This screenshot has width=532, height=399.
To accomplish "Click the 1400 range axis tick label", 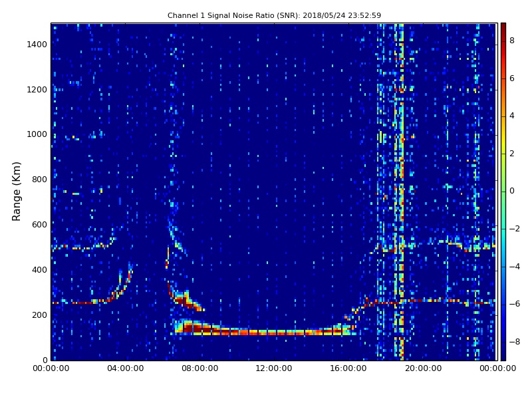I will pyautogui.click(x=37, y=45).
